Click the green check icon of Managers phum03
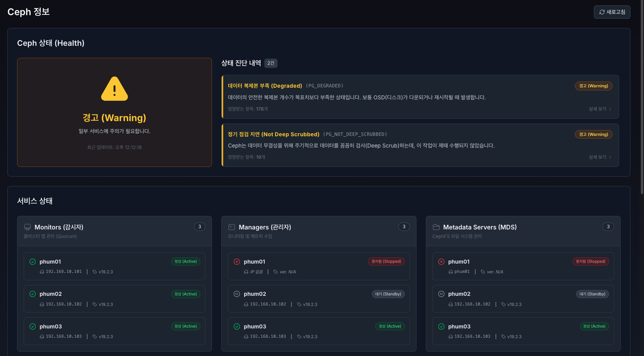This screenshot has height=356, width=644. [237, 326]
